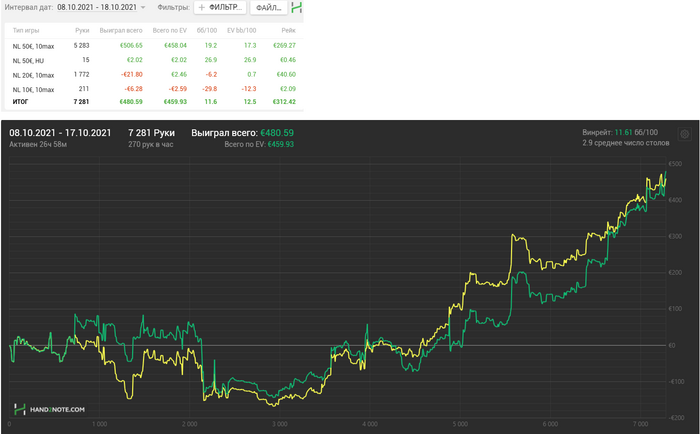This screenshot has height=434, width=700.
Task: Click the 7 281 Руки graph label
Action: [x=151, y=133]
